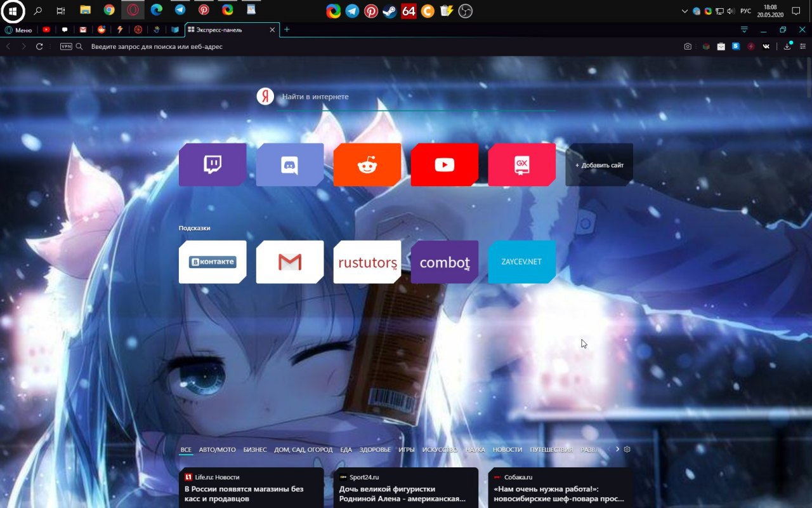Open the Gmail suggestion tile
Screen dimensions: 812x508
coord(290,262)
